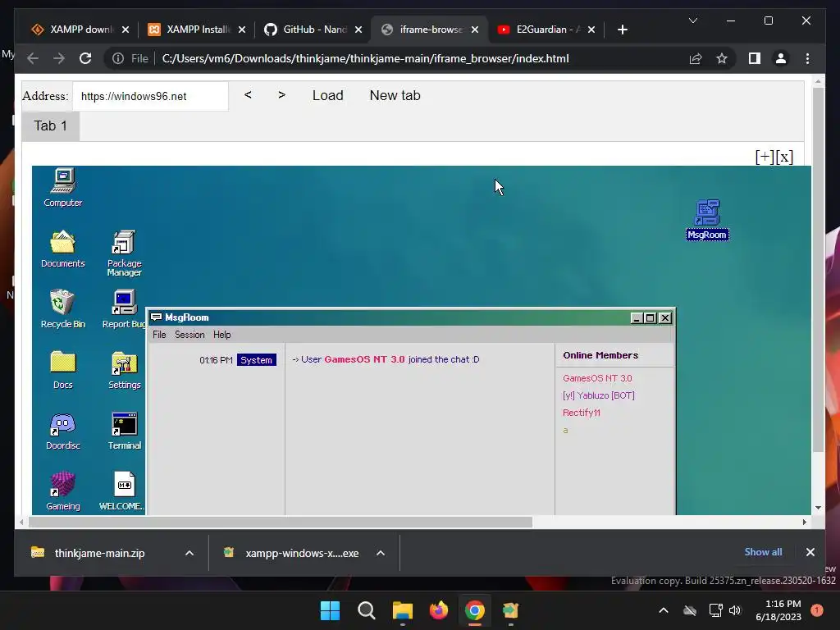Open Chrome side panel icon
840x630 pixels.
755,58
